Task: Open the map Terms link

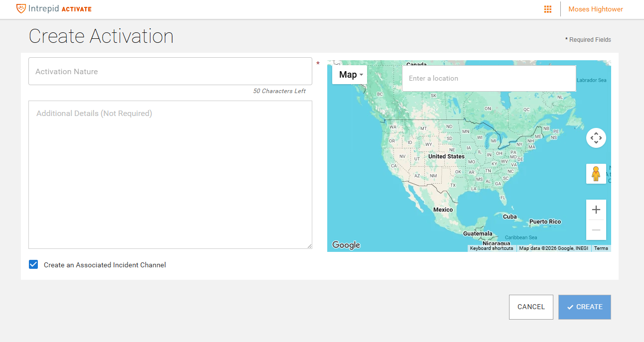Action: pos(601,248)
